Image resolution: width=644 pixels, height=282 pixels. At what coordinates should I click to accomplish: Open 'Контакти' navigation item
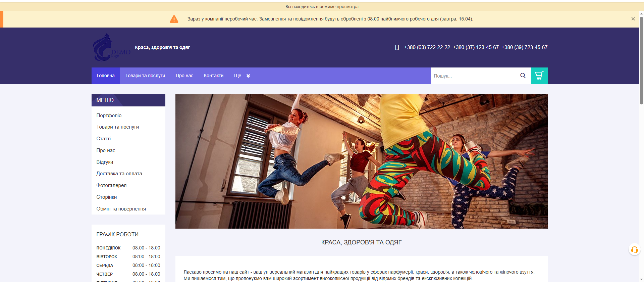point(213,76)
